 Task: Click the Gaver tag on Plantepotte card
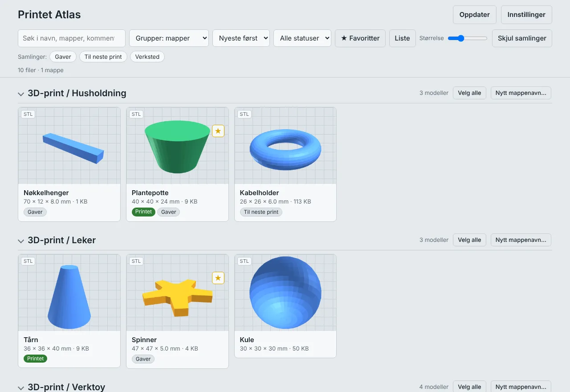(168, 212)
